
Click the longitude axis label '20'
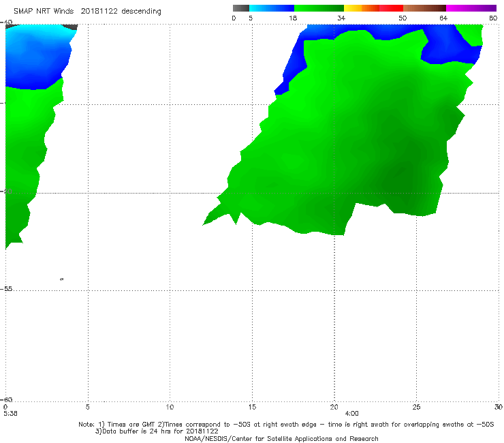point(334,407)
